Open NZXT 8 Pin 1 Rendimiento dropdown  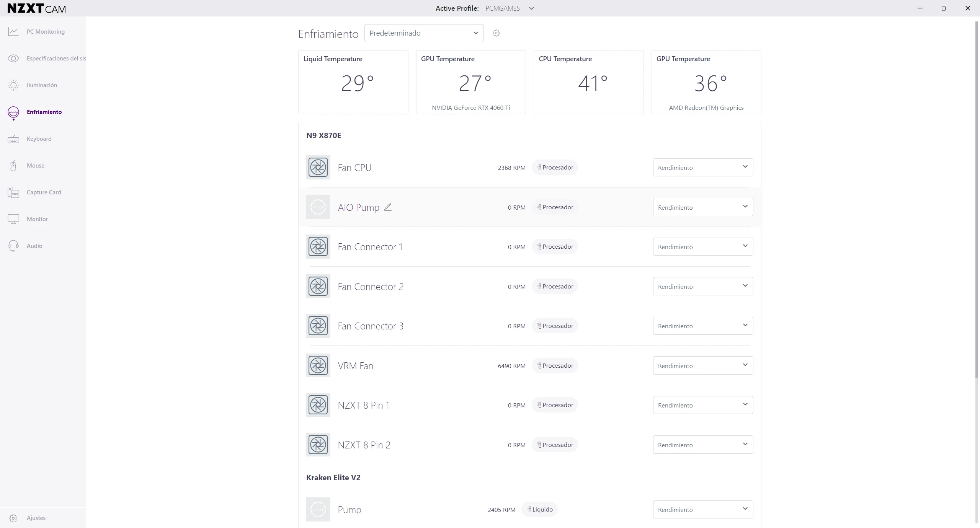703,405
